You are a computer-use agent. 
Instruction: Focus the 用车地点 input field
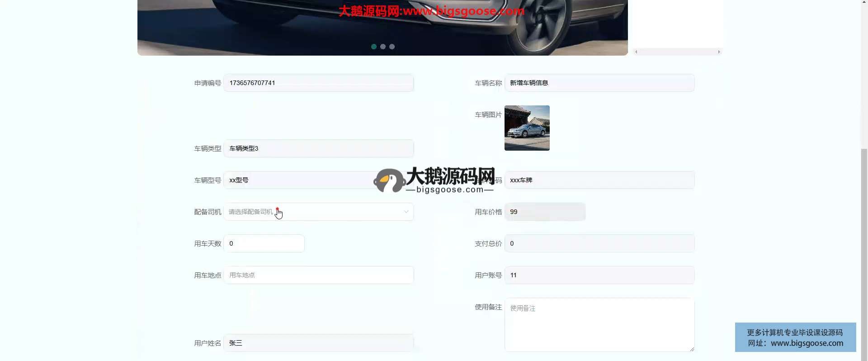pyautogui.click(x=318, y=275)
